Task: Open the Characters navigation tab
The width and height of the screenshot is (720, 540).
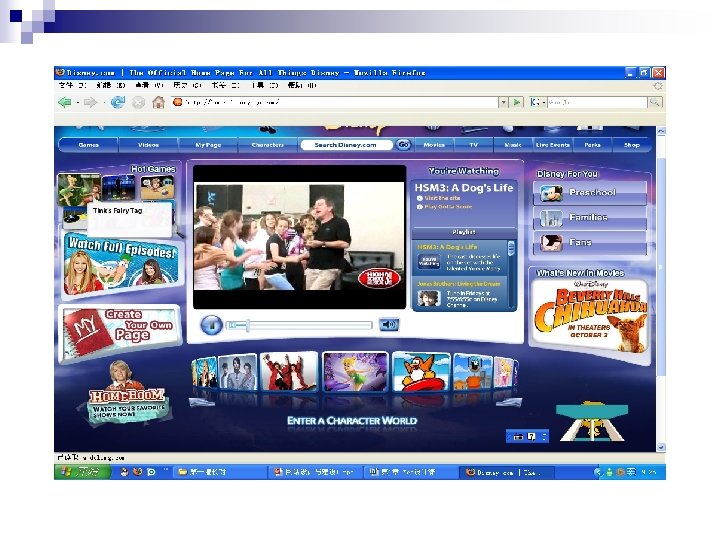Action: coord(268,145)
